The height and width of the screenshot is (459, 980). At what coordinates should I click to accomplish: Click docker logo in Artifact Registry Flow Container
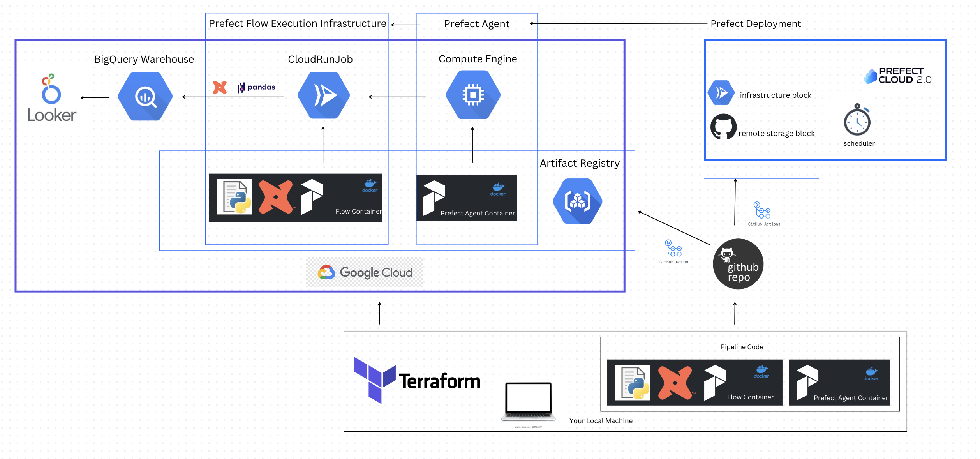click(x=370, y=186)
